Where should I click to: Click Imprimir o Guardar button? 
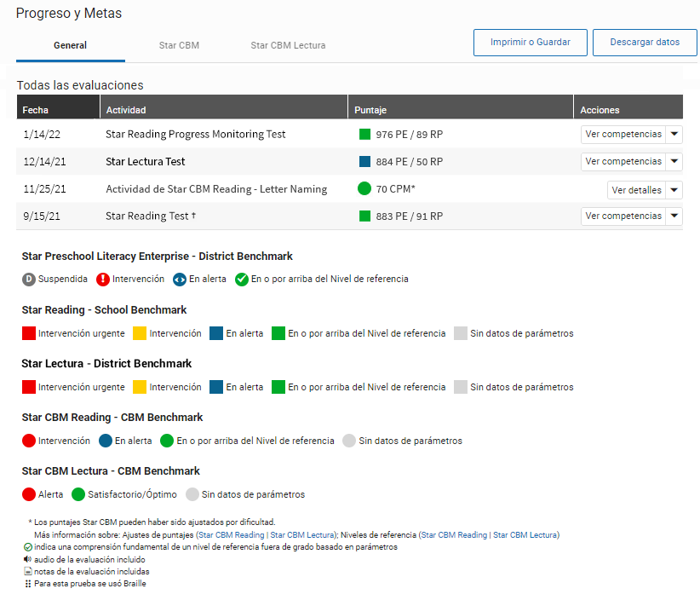[531, 43]
